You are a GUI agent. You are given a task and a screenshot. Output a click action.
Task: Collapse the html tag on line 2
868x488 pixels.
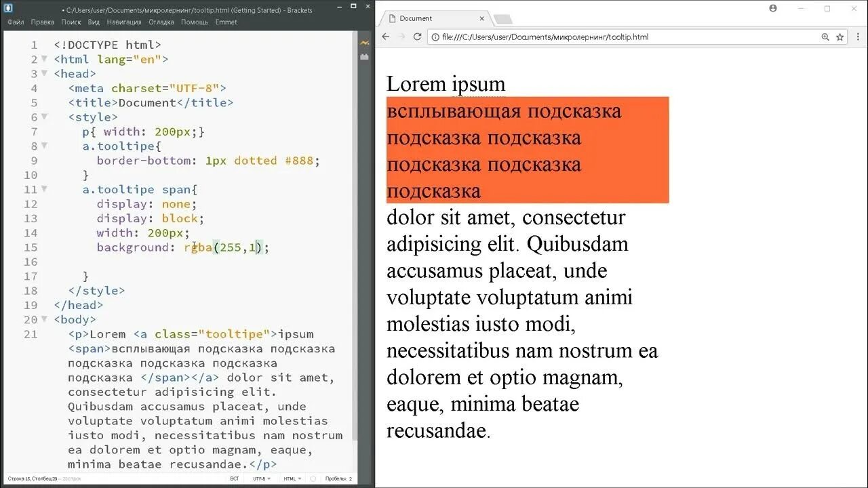[44, 59]
